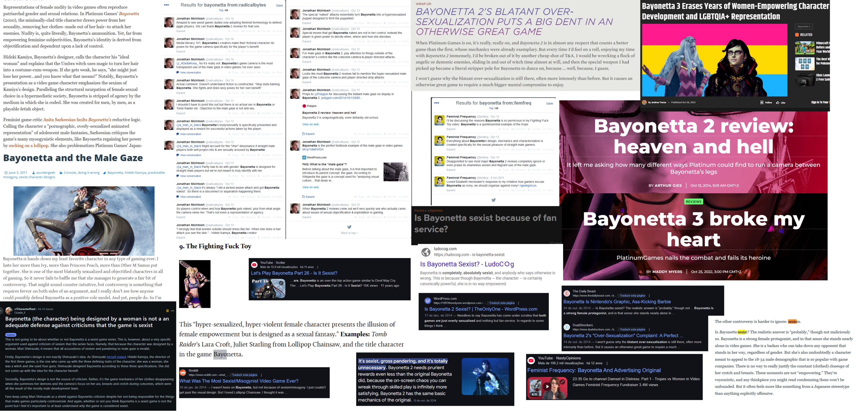Click the Follow bookmark icon by Andrea Trama

pyautogui.click(x=762, y=103)
